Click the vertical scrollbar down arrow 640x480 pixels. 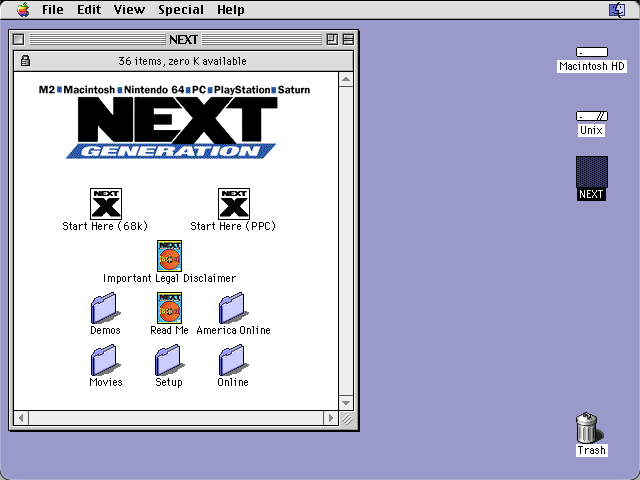click(x=346, y=403)
